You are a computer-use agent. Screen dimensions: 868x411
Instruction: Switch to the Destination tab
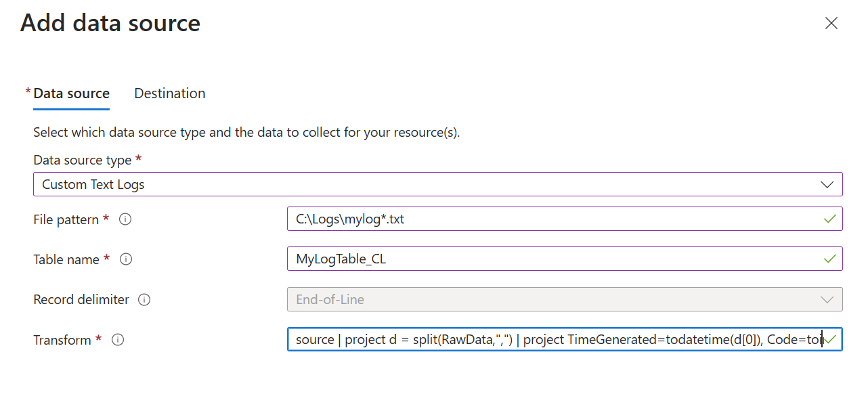pos(170,93)
